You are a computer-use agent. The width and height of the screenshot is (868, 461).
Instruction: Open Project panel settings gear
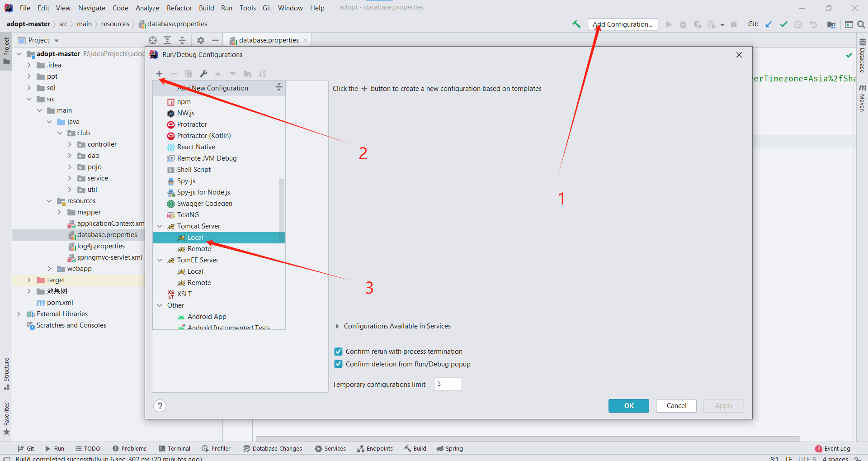click(x=201, y=40)
